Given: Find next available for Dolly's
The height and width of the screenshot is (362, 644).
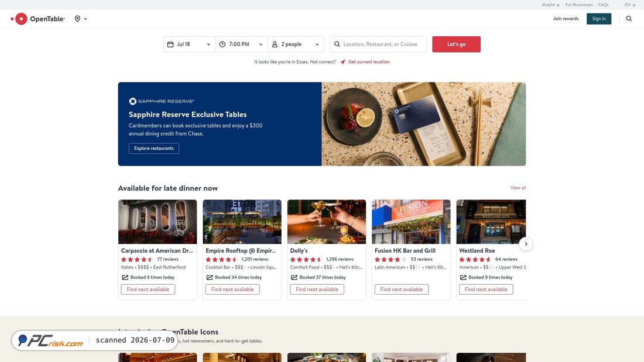Looking at the screenshot, I should pos(317,289).
